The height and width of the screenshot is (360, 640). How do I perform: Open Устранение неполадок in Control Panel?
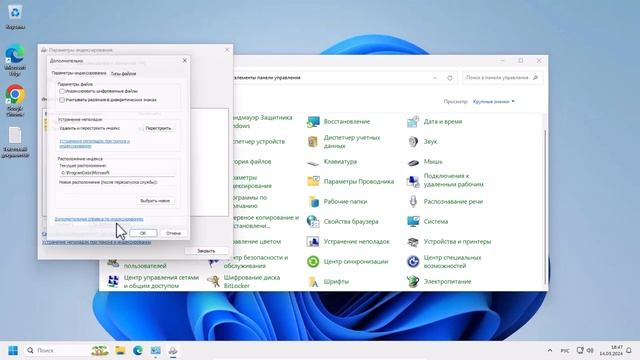click(x=348, y=242)
